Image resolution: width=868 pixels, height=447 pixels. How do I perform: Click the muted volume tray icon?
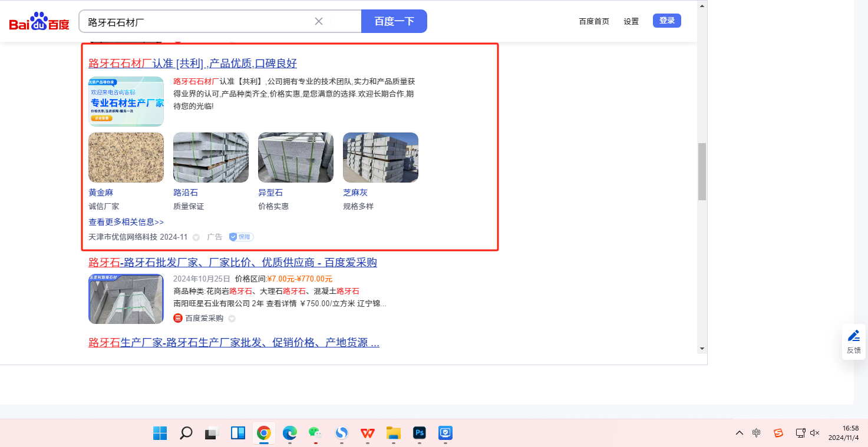pyautogui.click(x=815, y=433)
